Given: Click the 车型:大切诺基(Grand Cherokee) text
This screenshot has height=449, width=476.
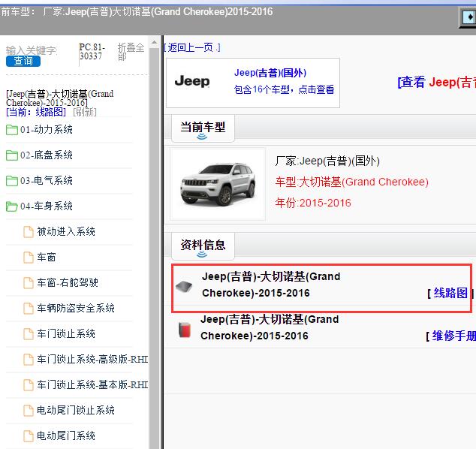Looking at the screenshot, I should click(x=351, y=182).
